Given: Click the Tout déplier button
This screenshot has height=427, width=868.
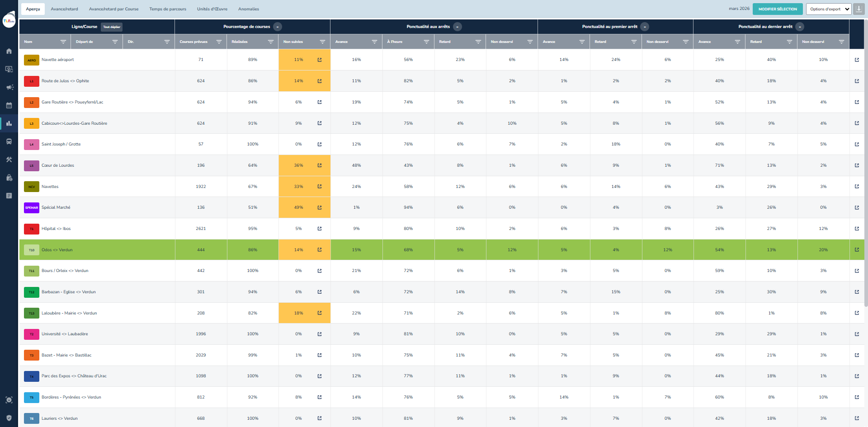Looking at the screenshot, I should click(112, 27).
